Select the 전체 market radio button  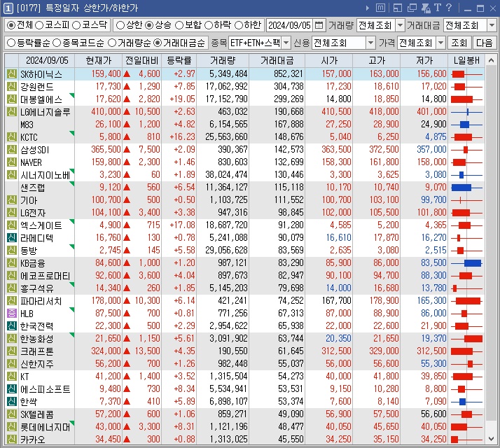11,25
